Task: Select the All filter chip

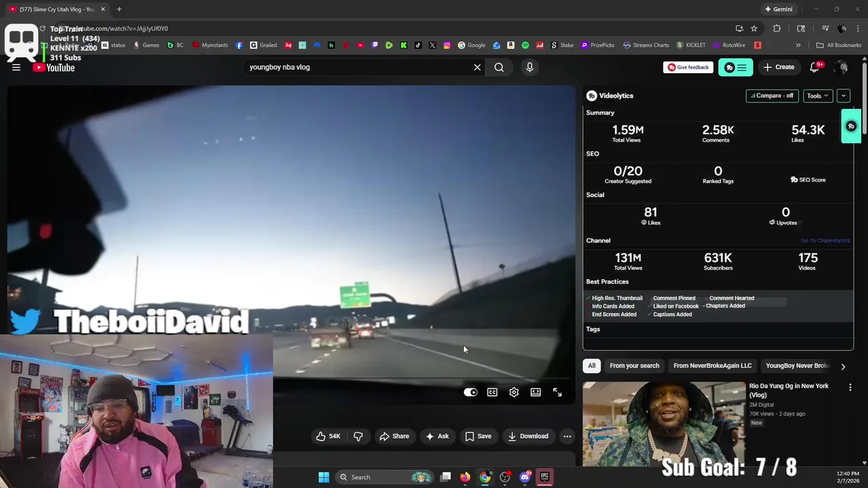Action: (x=591, y=366)
